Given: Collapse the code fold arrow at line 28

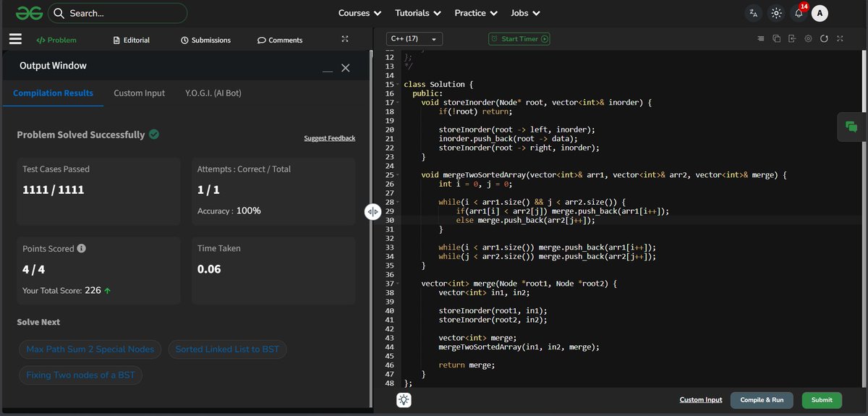Looking at the screenshot, I should (398, 202).
